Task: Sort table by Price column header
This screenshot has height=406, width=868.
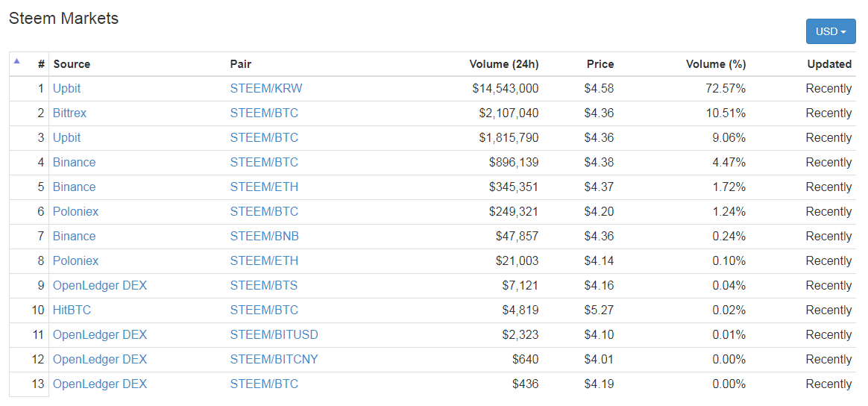Action: click(x=600, y=64)
